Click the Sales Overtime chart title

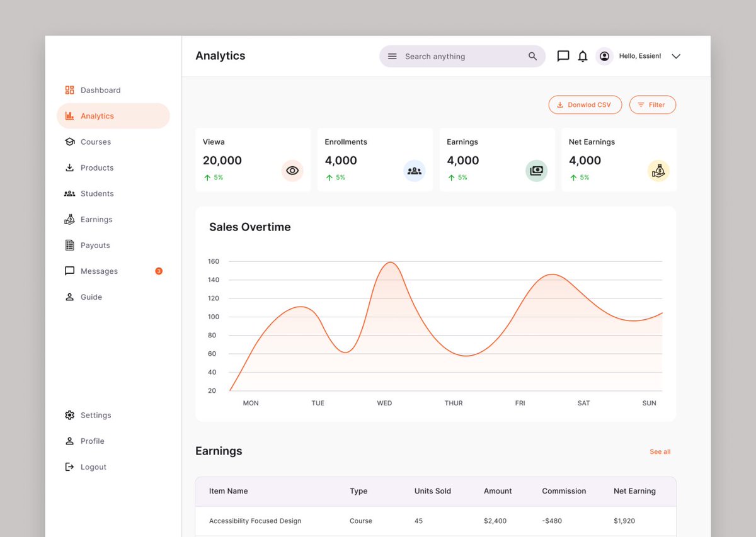[x=250, y=227]
